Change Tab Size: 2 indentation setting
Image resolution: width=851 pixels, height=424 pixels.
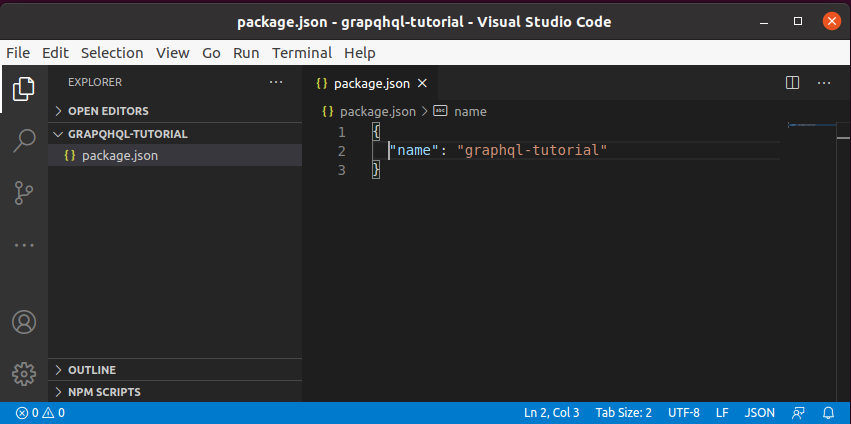(624, 413)
